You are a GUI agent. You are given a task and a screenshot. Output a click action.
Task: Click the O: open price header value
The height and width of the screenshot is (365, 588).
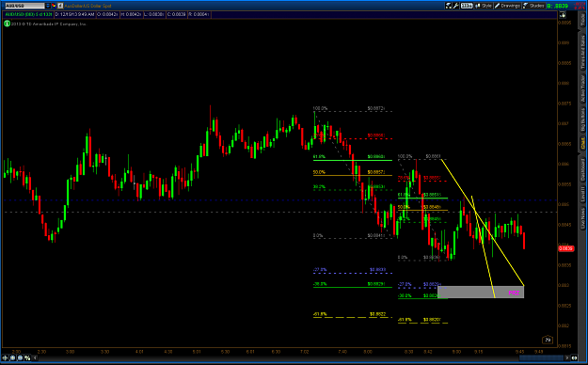[107, 14]
